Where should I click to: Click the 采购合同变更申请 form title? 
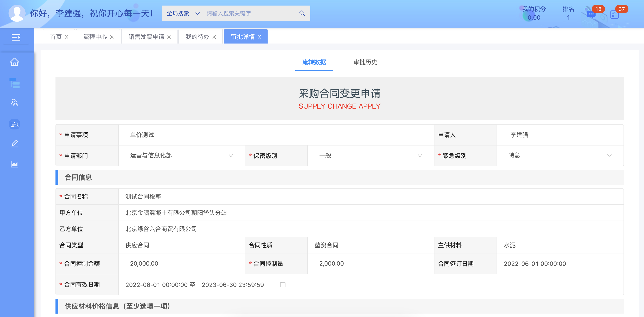339,93
